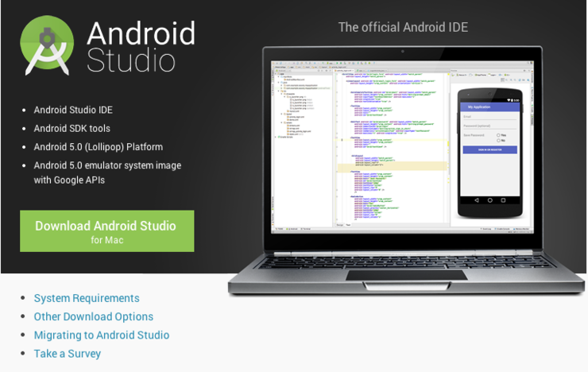Open the Other Download Options link
This screenshot has height=372, width=588.
pyautogui.click(x=94, y=316)
